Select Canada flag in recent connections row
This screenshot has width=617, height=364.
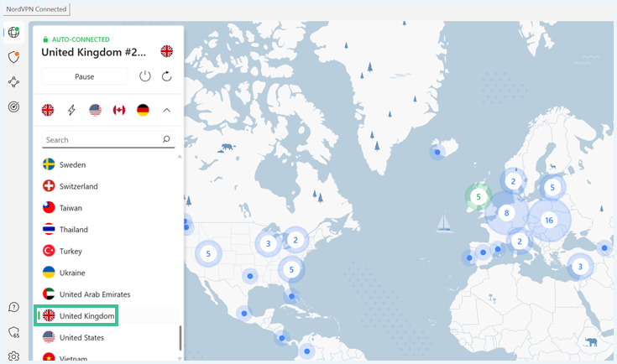point(119,110)
